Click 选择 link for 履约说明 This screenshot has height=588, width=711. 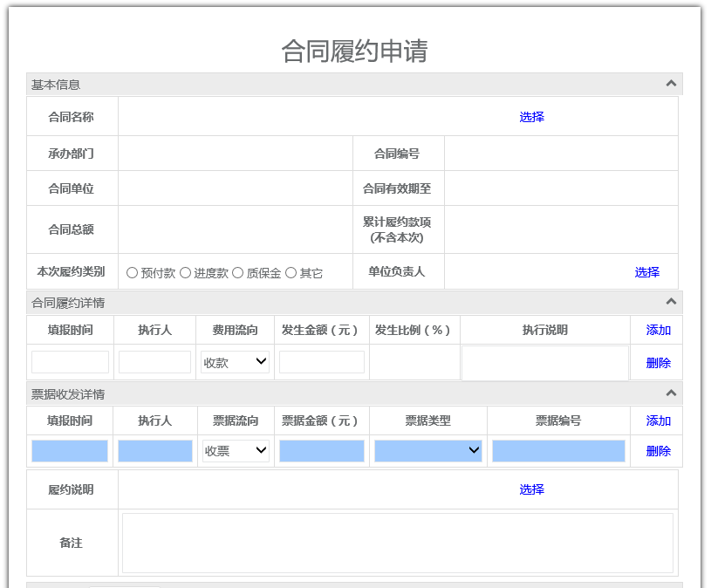point(531,489)
